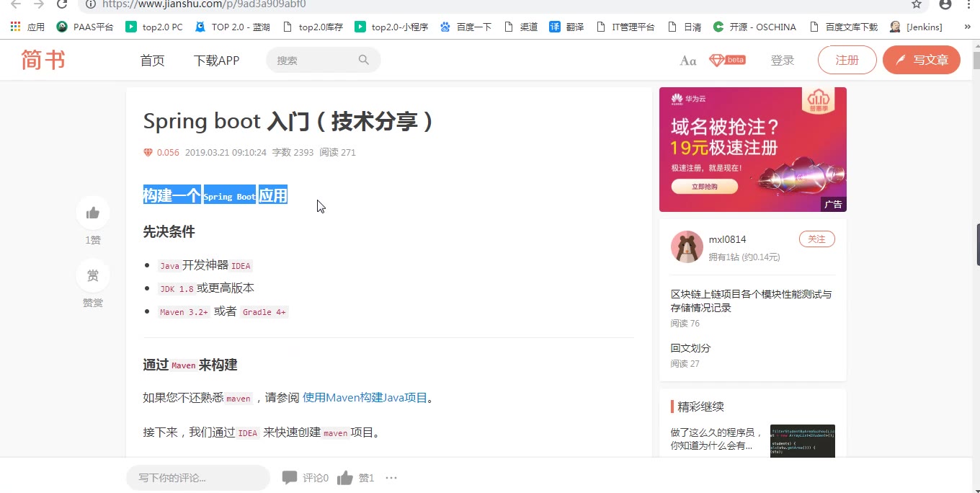Click the search magnifier icon

coord(364,60)
